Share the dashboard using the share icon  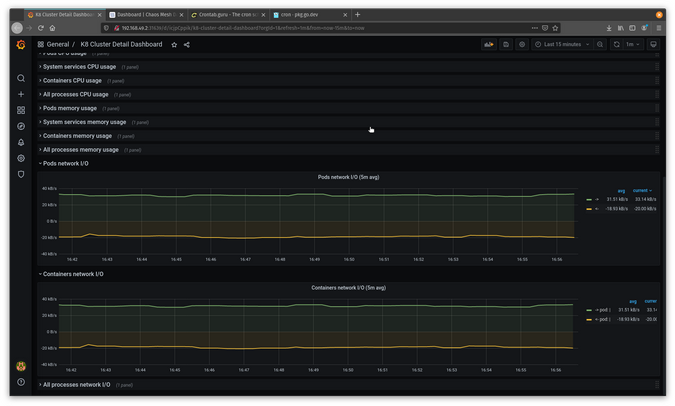coord(186,45)
